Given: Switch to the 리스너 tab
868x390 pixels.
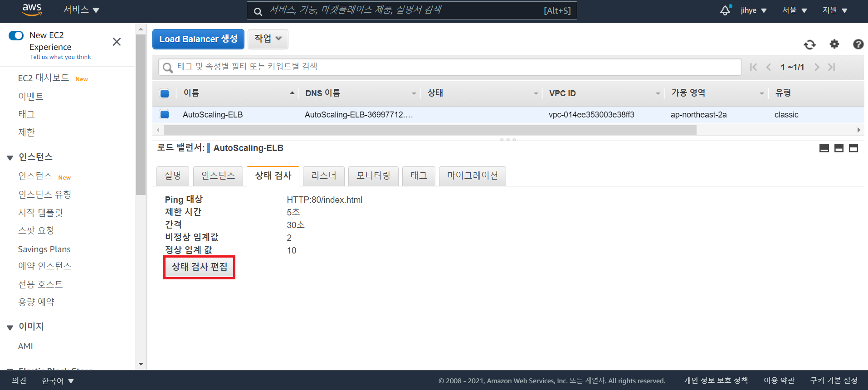Looking at the screenshot, I should 324,176.
